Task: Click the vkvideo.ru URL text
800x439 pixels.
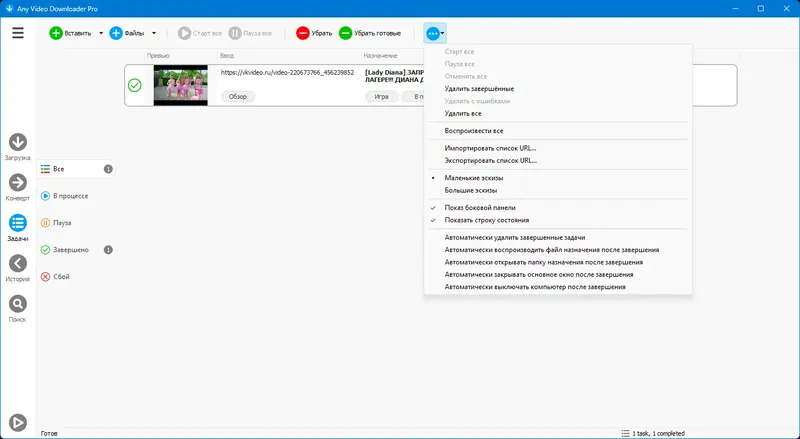Action: tap(287, 72)
